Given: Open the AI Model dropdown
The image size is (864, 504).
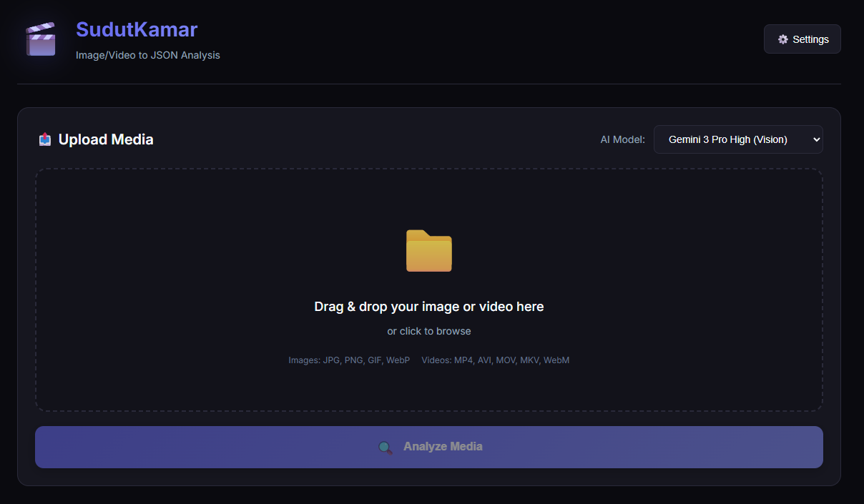Looking at the screenshot, I should 738,139.
